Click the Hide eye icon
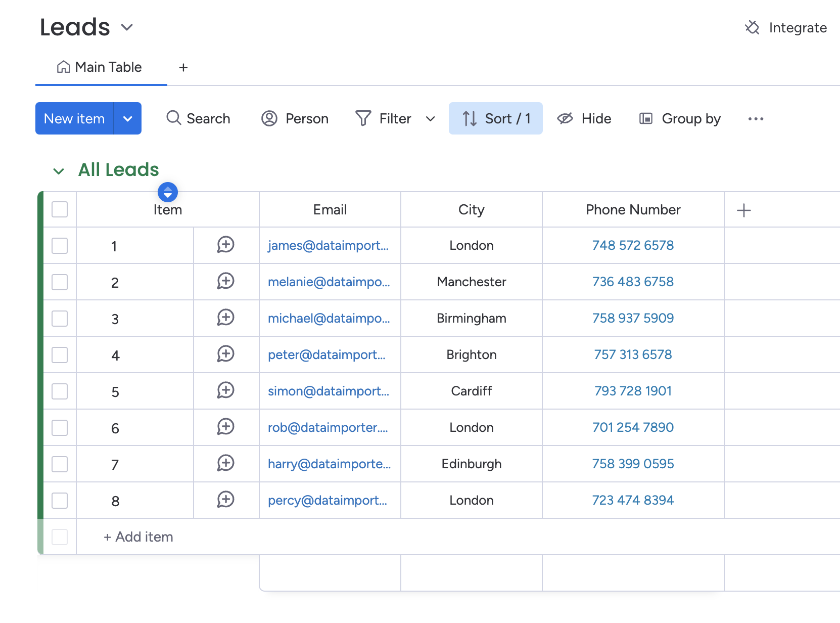Screen dimensions: 840x623 tap(565, 118)
